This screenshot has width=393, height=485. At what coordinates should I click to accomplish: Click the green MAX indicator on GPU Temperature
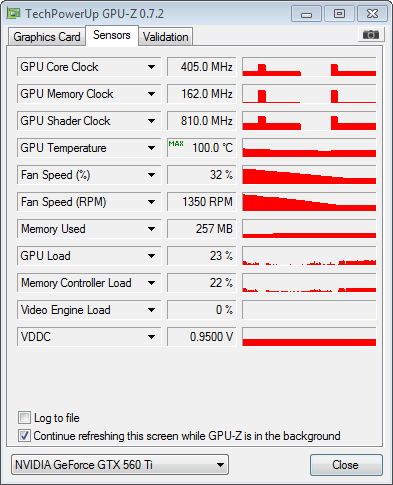[x=176, y=144]
